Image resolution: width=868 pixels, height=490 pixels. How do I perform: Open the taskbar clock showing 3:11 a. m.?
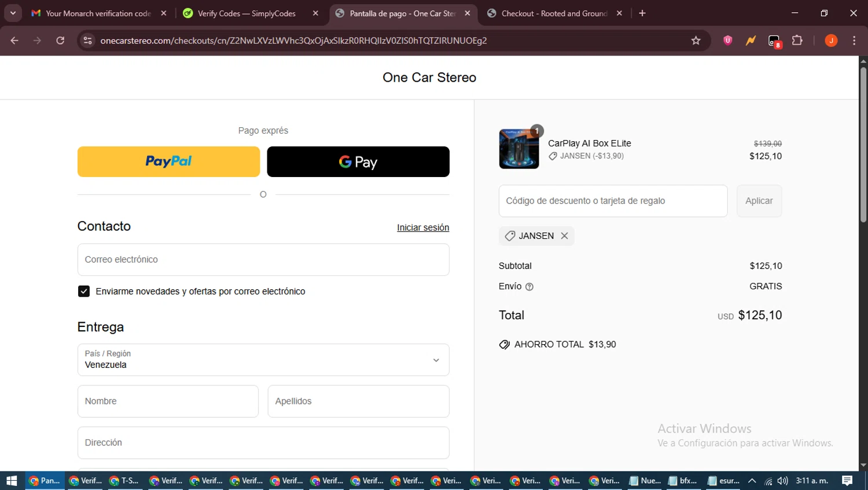coord(812,480)
